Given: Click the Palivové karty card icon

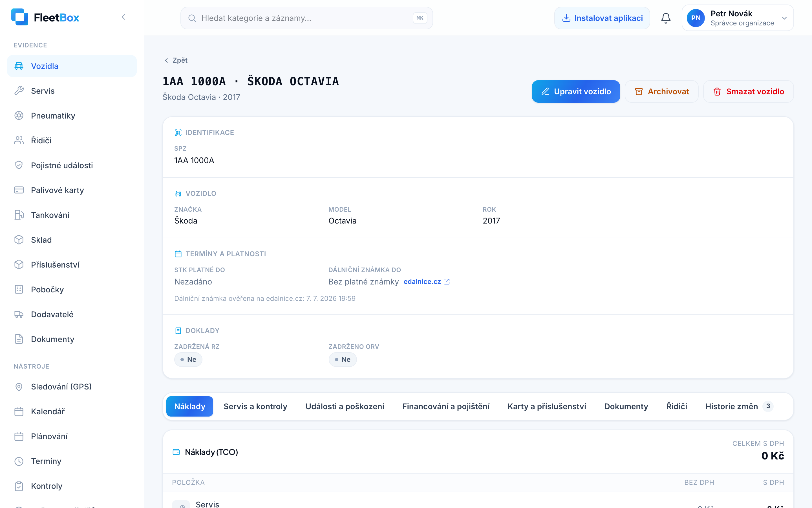Looking at the screenshot, I should [19, 190].
